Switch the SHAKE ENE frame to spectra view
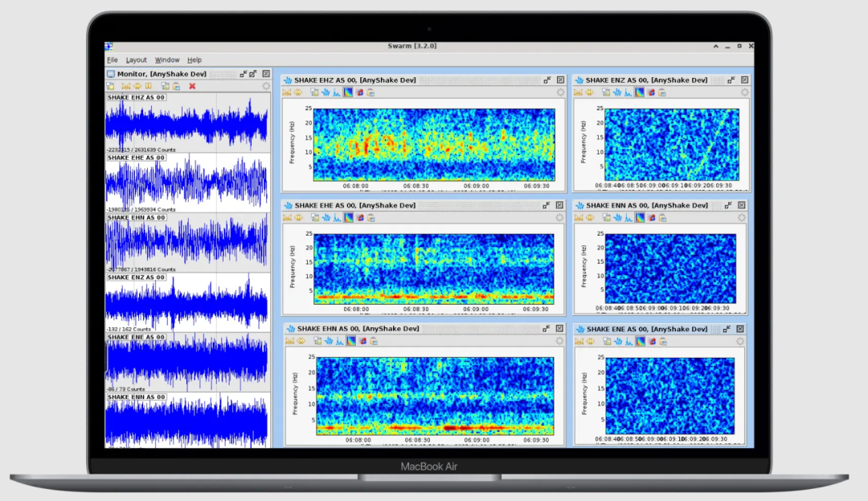The image size is (868, 501). tap(629, 342)
